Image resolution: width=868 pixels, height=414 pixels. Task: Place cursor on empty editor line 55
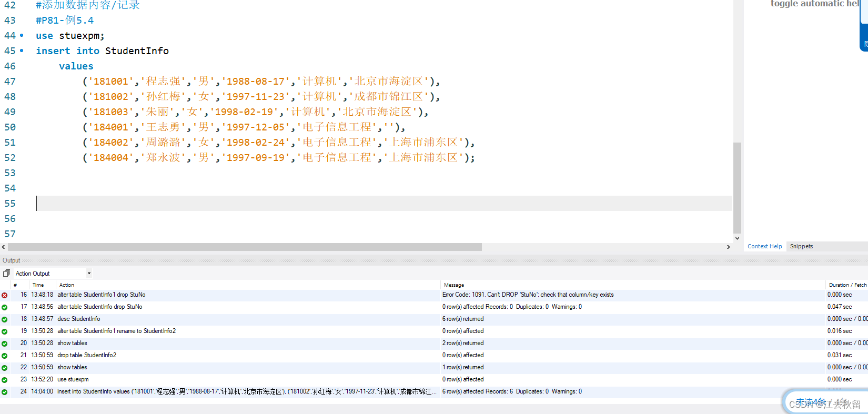384,204
